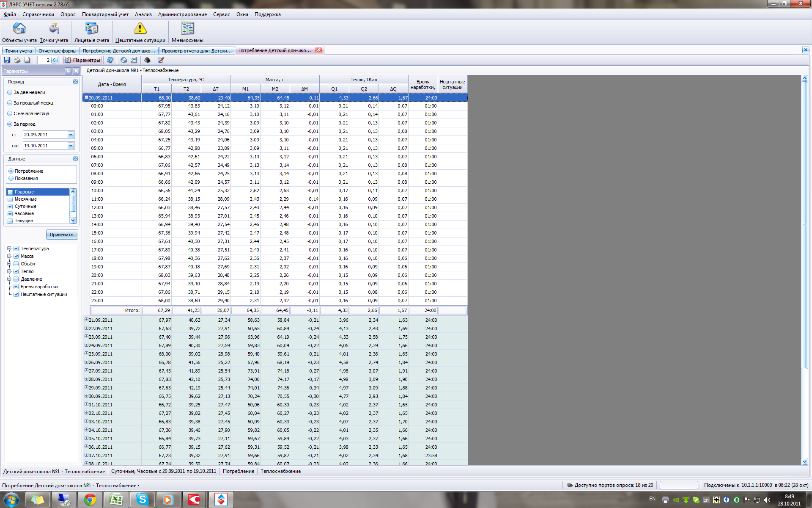The width and height of the screenshot is (812, 508).
Task: Close the active Потребление tab with red X
Action: pyautogui.click(x=318, y=50)
